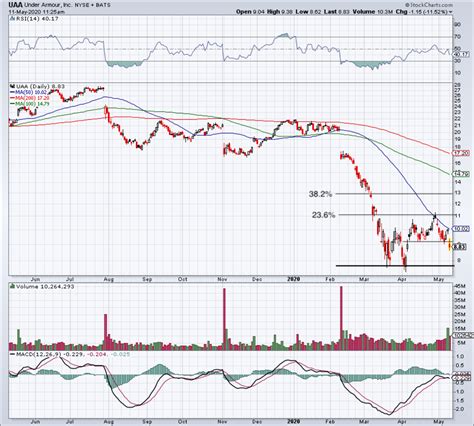This screenshot has width=474, height=426.
Task: Click the green MA(100) line swatch in the legend
Action: pos(12,104)
